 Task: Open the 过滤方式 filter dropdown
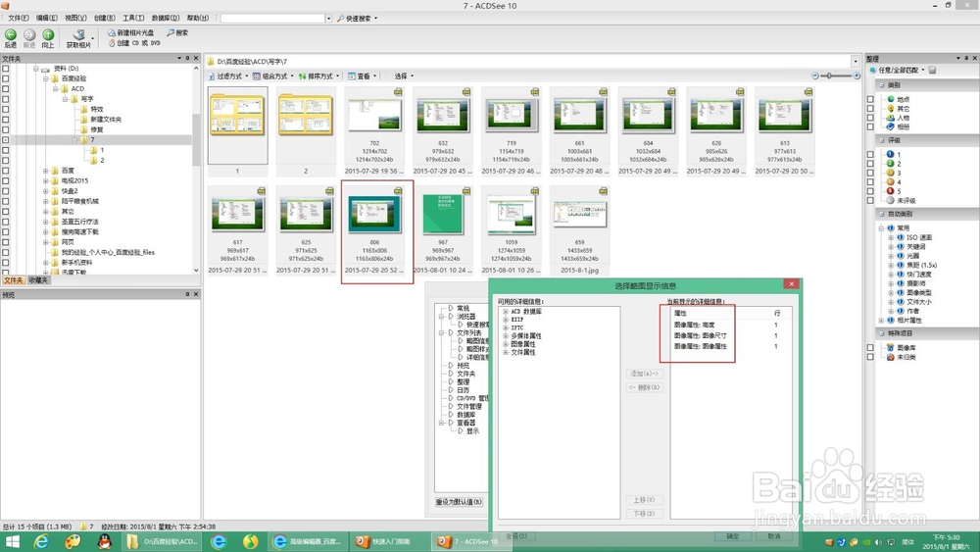tap(228, 76)
